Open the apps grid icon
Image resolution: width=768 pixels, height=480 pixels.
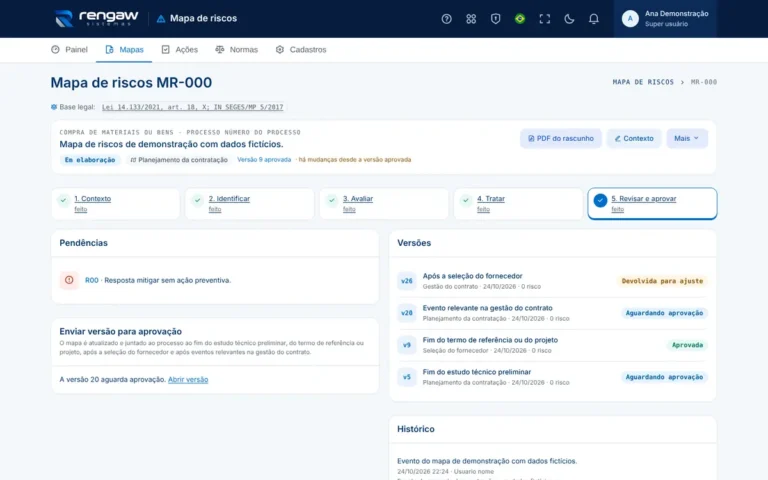coord(471,19)
